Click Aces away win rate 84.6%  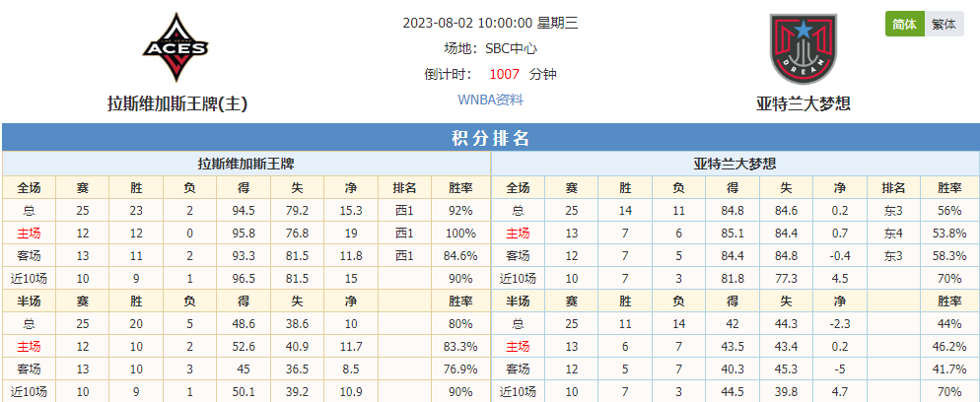pyautogui.click(x=460, y=256)
